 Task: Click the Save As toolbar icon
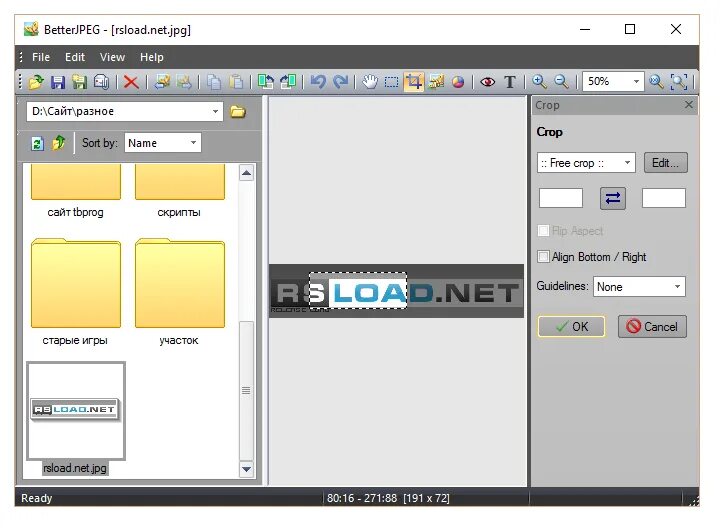(x=80, y=82)
